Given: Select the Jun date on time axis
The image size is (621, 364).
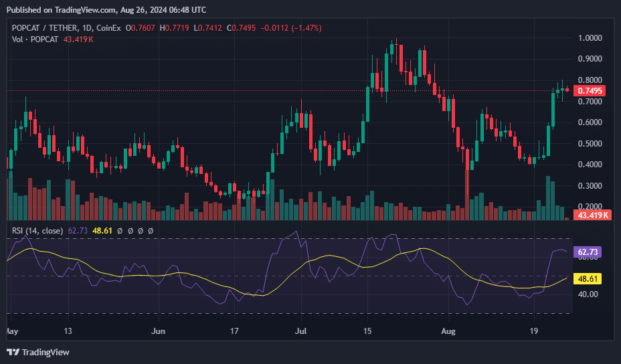Looking at the screenshot, I should pos(158,331).
